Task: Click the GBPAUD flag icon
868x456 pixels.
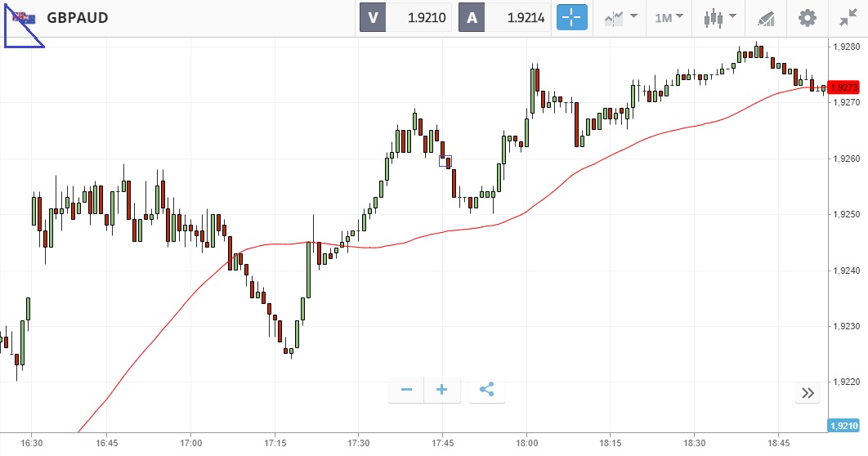Action: [x=25, y=17]
